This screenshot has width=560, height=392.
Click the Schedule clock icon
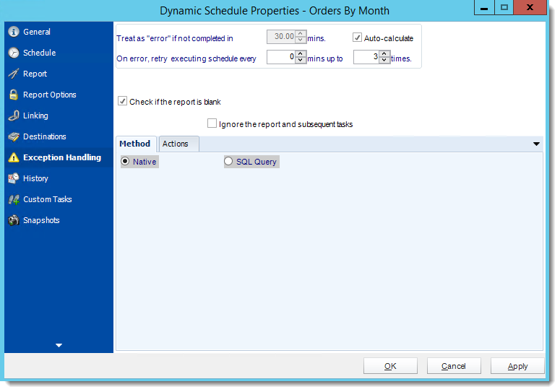pos(14,53)
